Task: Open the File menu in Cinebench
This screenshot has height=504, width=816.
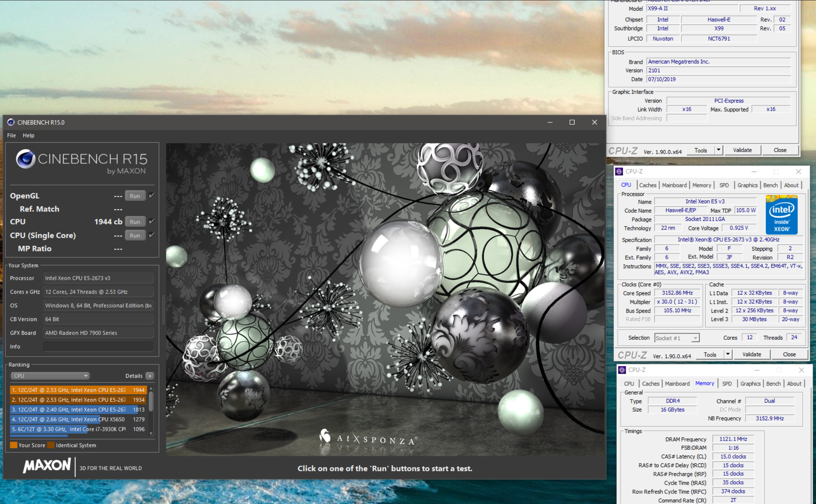Action: click(x=11, y=135)
